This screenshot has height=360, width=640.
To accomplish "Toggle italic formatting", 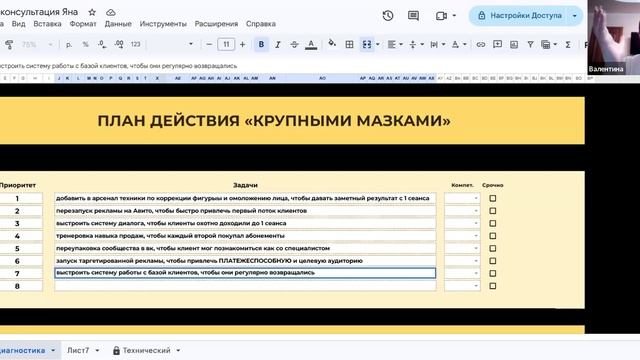I will click(x=278, y=44).
